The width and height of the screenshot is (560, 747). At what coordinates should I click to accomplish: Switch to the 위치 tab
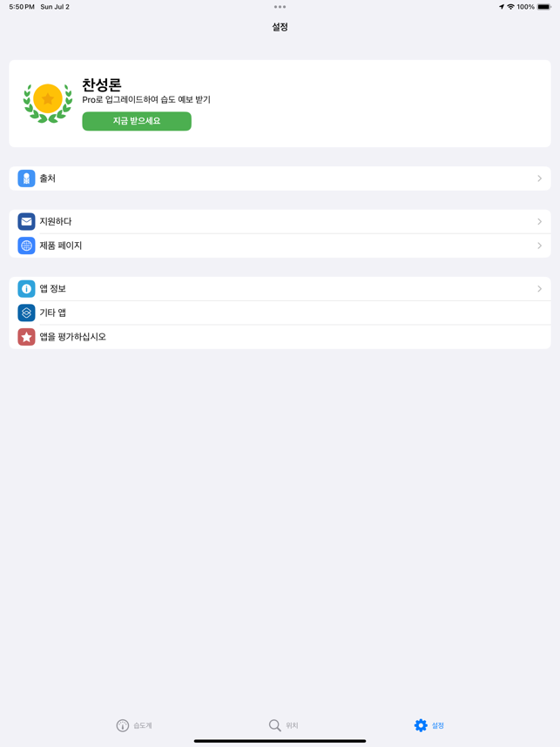(284, 725)
